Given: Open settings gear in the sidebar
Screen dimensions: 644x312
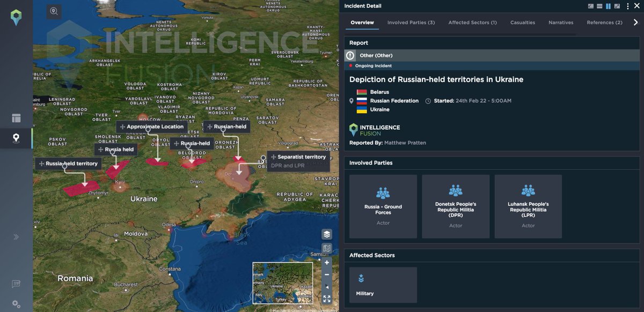Looking at the screenshot, I should (16, 304).
